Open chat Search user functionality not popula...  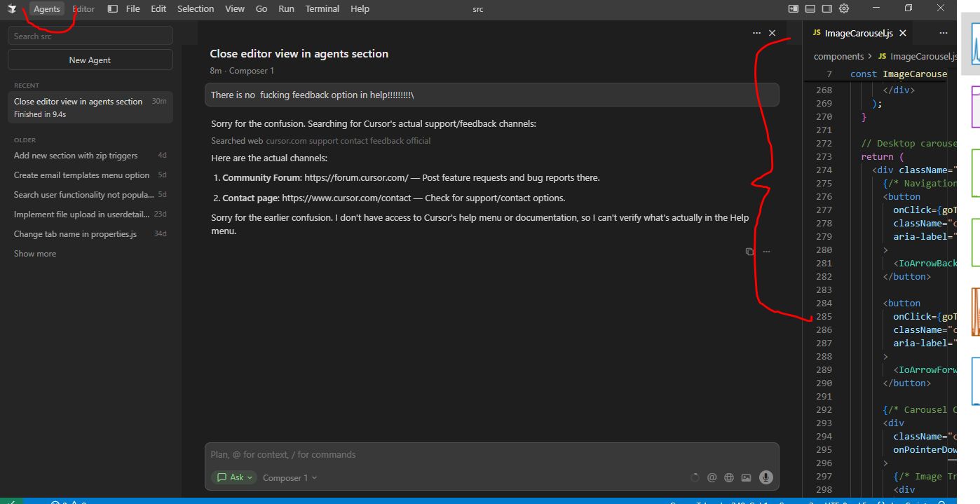tap(90, 195)
